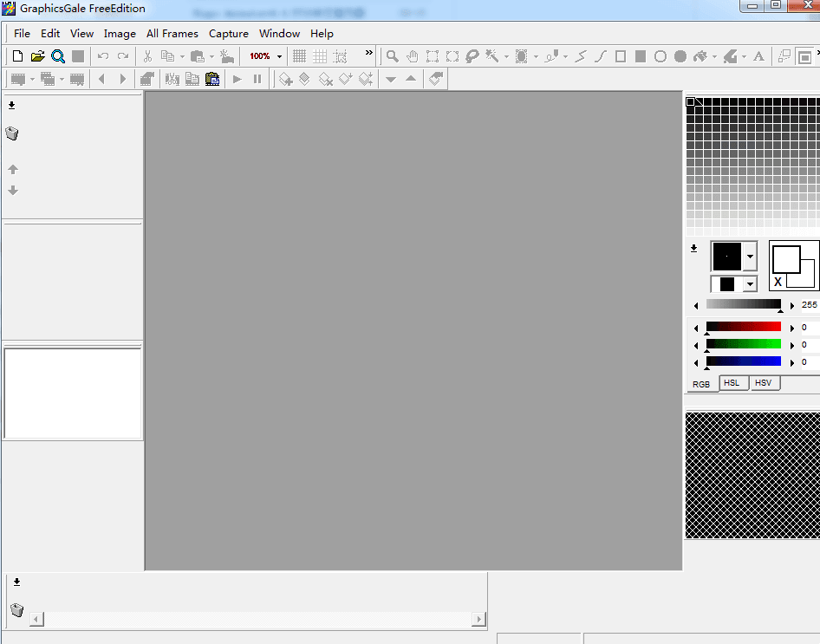
Task: Select the Filled Ellipse tool
Action: click(x=680, y=56)
